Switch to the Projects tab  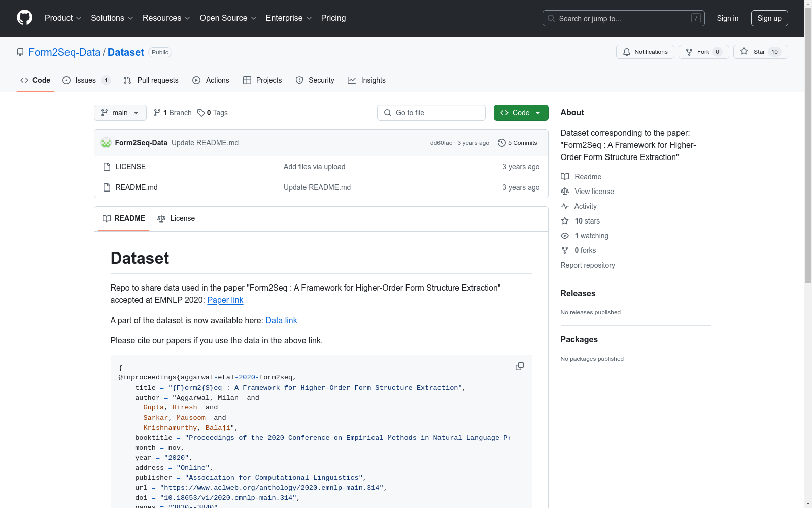point(262,80)
